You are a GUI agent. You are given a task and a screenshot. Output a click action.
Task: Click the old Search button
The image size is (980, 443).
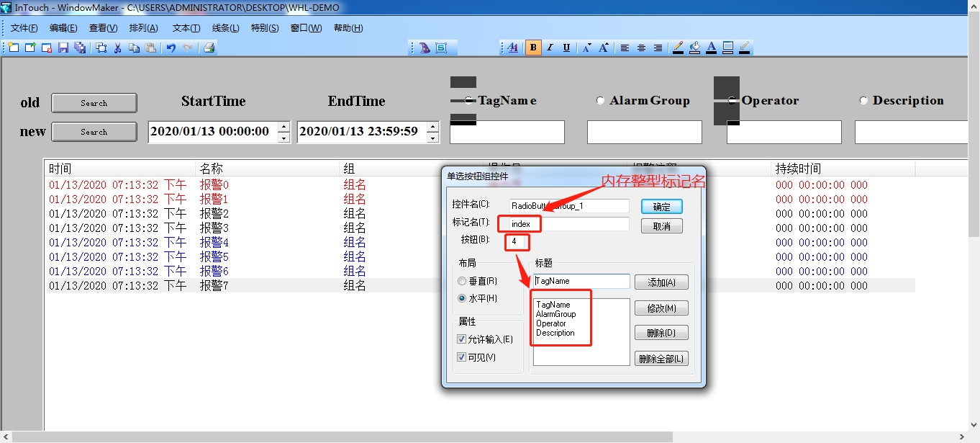[x=94, y=102]
